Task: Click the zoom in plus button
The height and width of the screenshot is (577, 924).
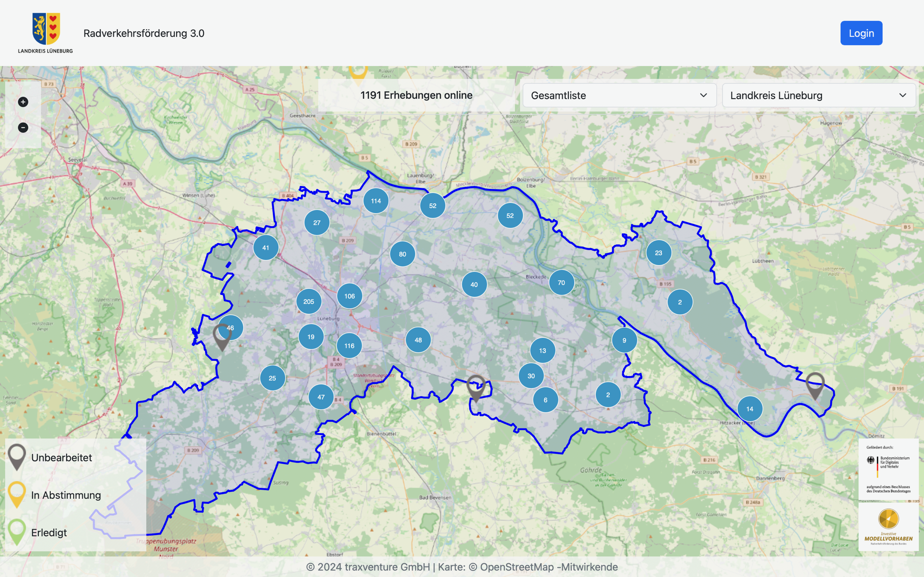Action: (x=23, y=102)
